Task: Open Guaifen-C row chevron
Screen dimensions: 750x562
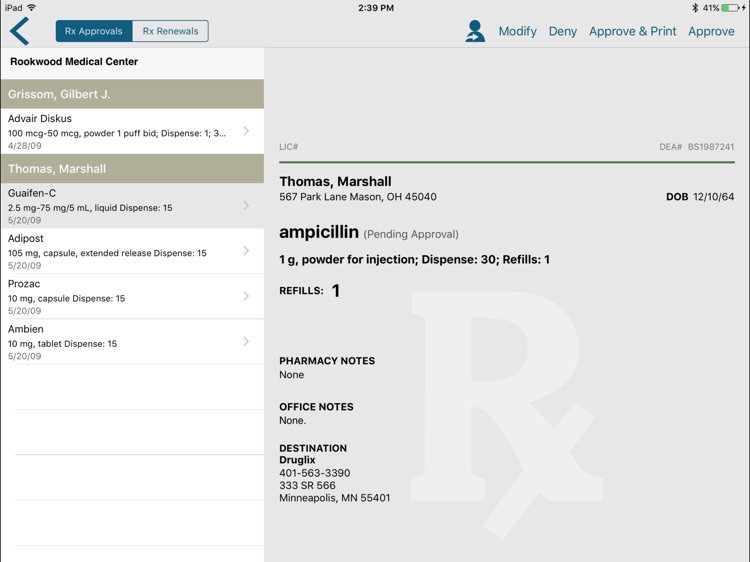Action: (x=246, y=205)
